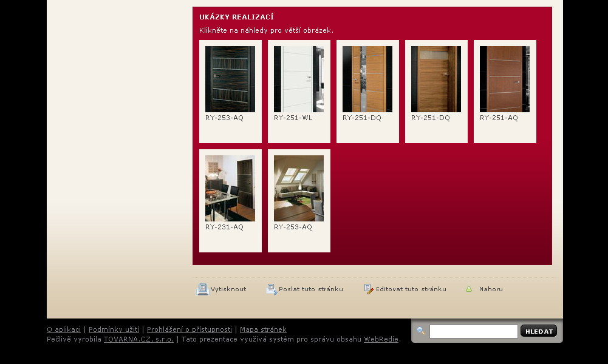Click the UKÁZKY REALIZACÍ heading
The height and width of the screenshot is (364, 608).
coord(236,17)
